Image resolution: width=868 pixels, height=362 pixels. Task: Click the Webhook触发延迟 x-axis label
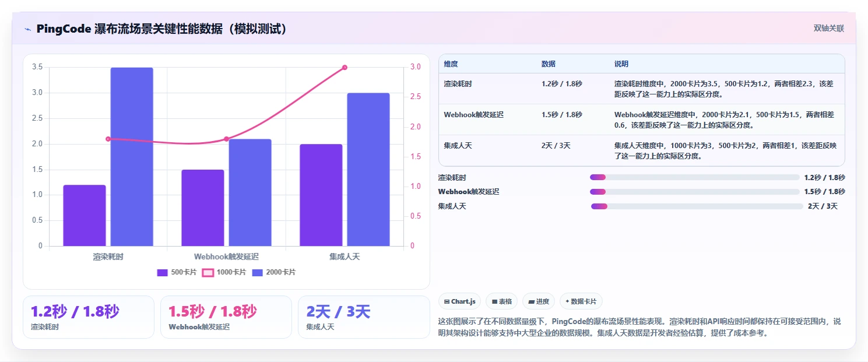226,256
